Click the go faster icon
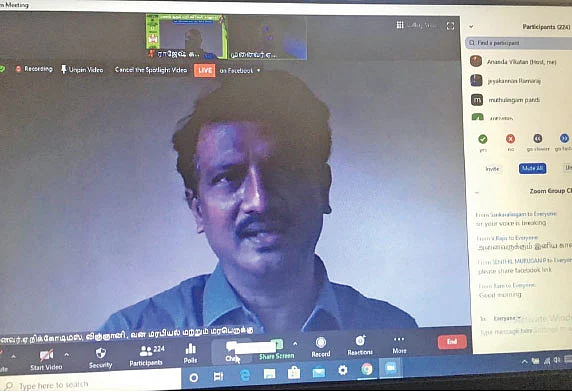 click(x=564, y=138)
